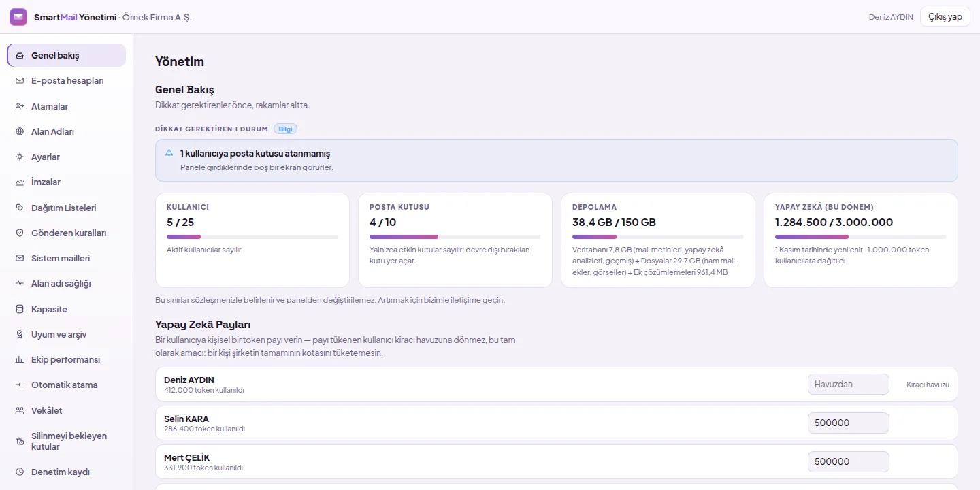Screen dimensions: 980x490
Task: Click the warning triangle icon in the alert
Action: pyautogui.click(x=169, y=153)
